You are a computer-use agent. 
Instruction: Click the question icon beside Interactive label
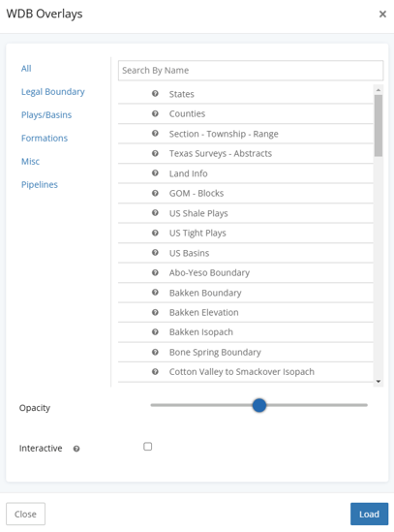pos(76,449)
